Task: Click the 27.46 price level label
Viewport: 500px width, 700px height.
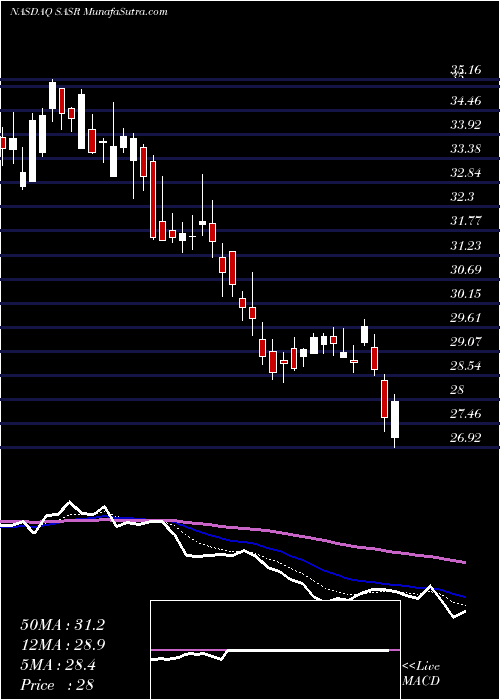Action: coord(466,414)
